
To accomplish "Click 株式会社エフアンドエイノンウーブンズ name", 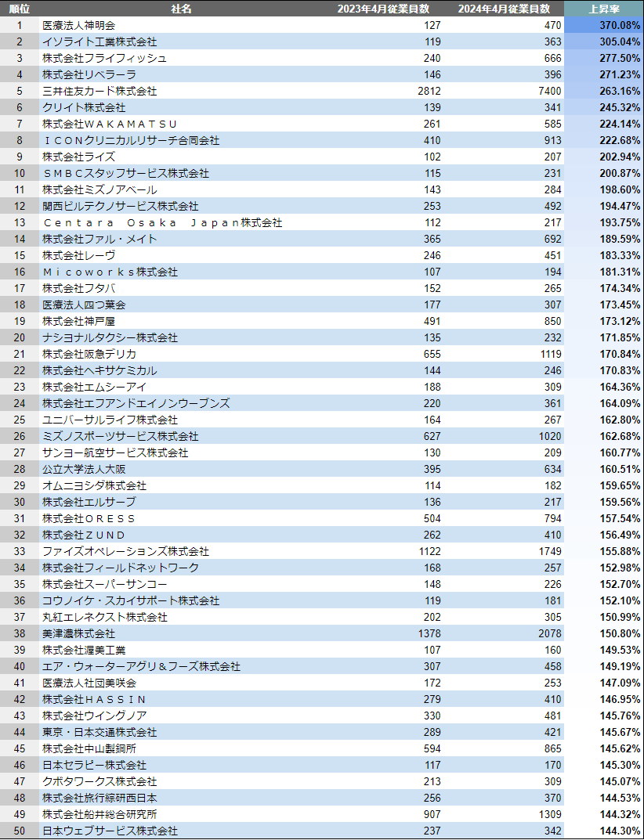I will (x=136, y=403).
